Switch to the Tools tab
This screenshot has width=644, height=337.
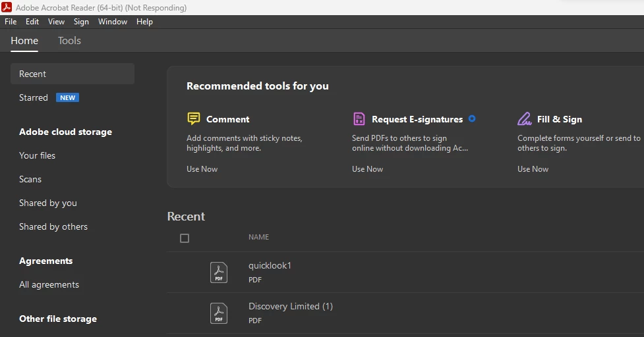[69, 41]
